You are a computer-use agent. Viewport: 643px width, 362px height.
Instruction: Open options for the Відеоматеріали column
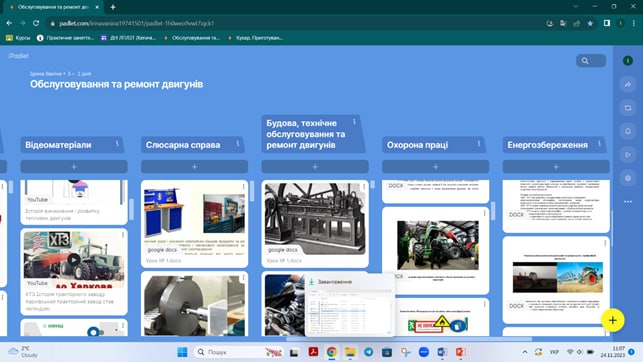click(117, 143)
